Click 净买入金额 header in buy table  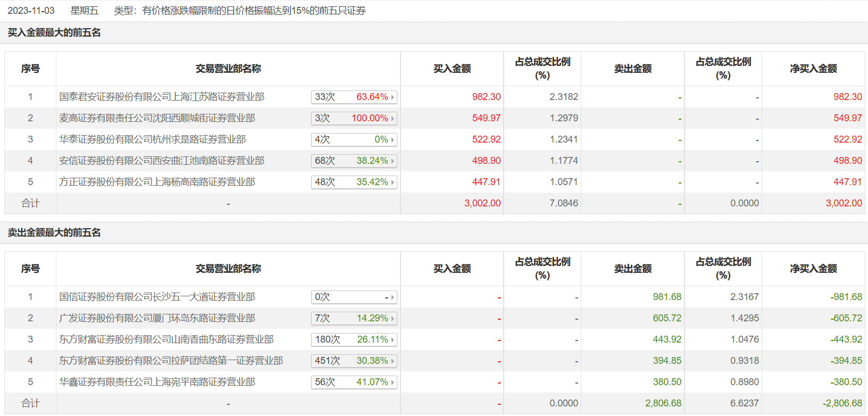point(813,69)
